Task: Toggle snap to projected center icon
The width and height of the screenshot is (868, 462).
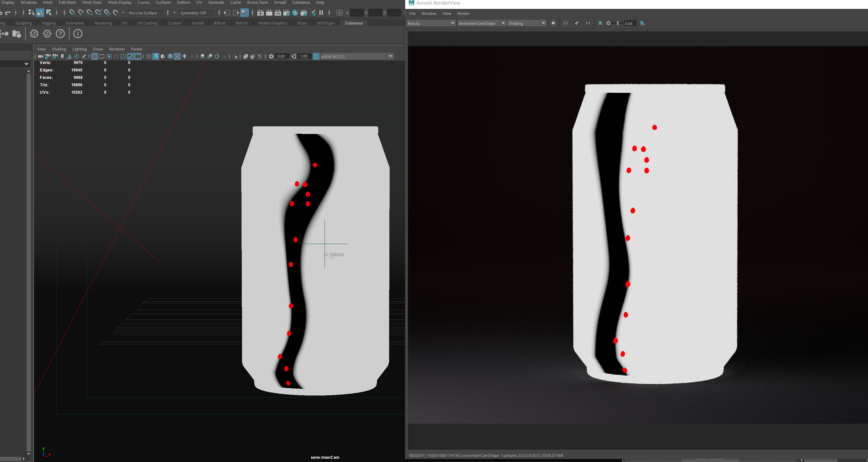Action: pyautogui.click(x=98, y=13)
